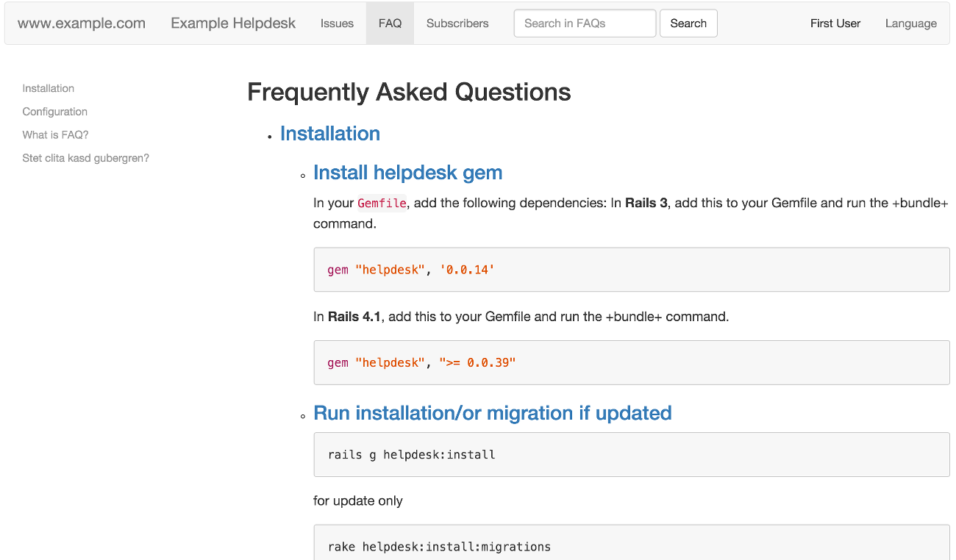Screen dimensions: 956x560
Task: Select the FAQ navigation tab
Action: (x=390, y=24)
